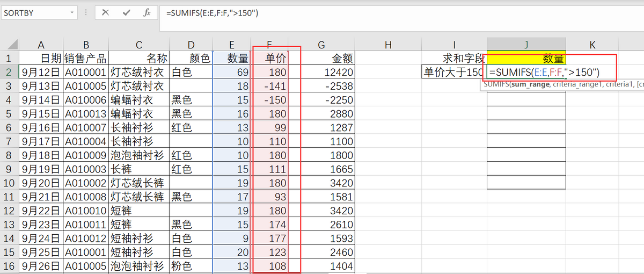This screenshot has height=274, width=644.
Task: Cancel formula entry with the X icon
Action: click(106, 12)
